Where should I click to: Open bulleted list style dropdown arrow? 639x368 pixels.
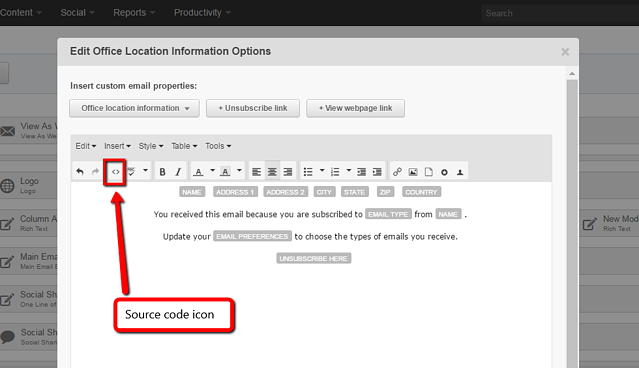(322, 170)
